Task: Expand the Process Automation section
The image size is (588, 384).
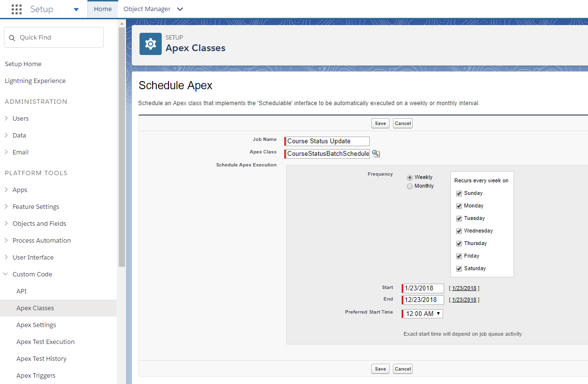Action: pyautogui.click(x=6, y=240)
